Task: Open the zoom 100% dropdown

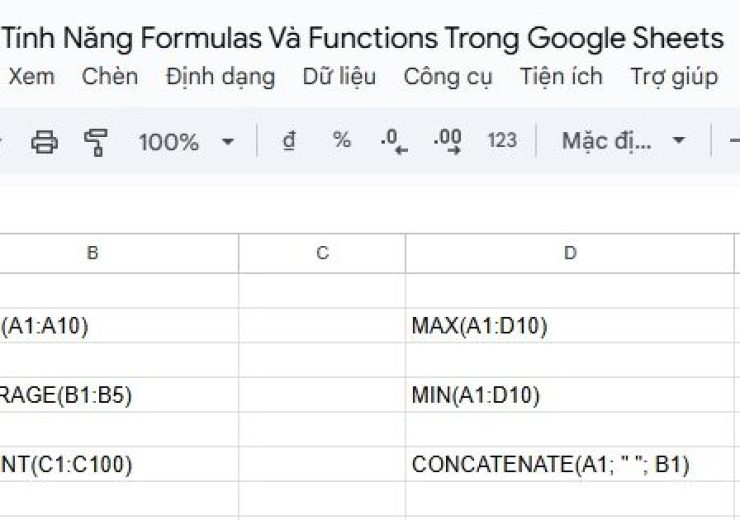Action: point(185,141)
